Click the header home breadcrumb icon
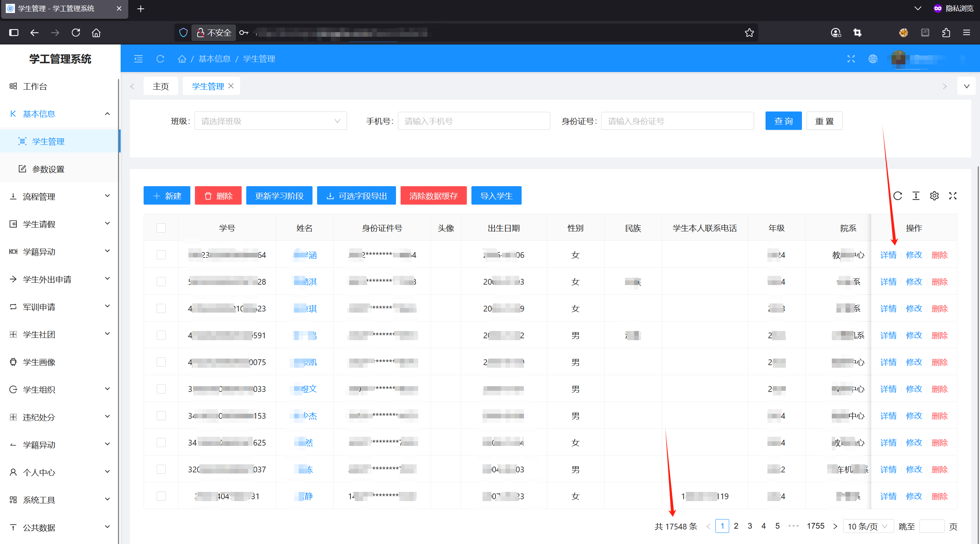The image size is (980, 544). pos(182,59)
